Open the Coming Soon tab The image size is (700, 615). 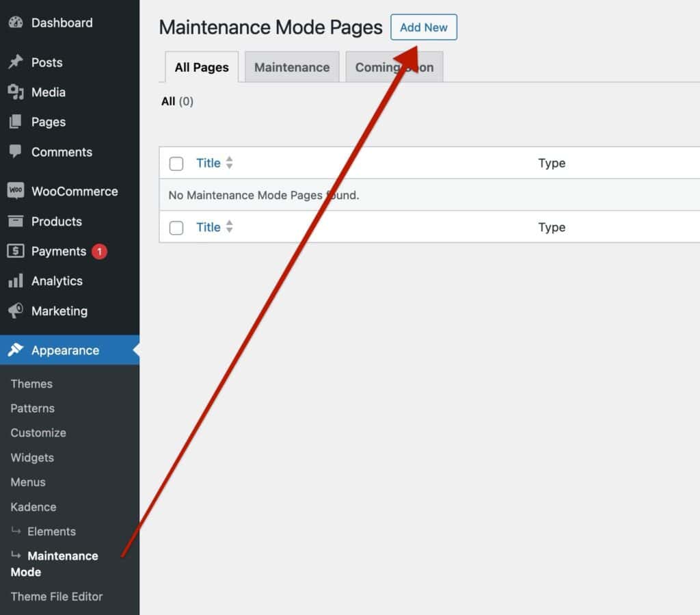(394, 67)
